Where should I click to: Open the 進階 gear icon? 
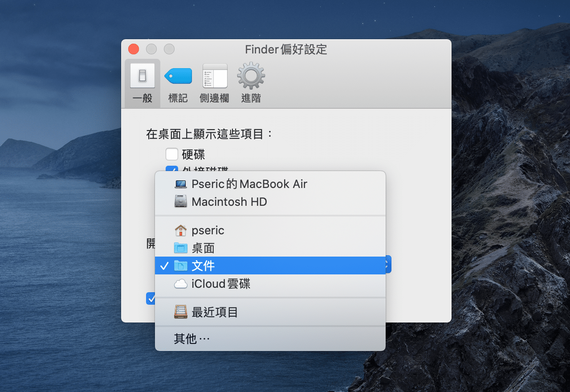coord(251,76)
